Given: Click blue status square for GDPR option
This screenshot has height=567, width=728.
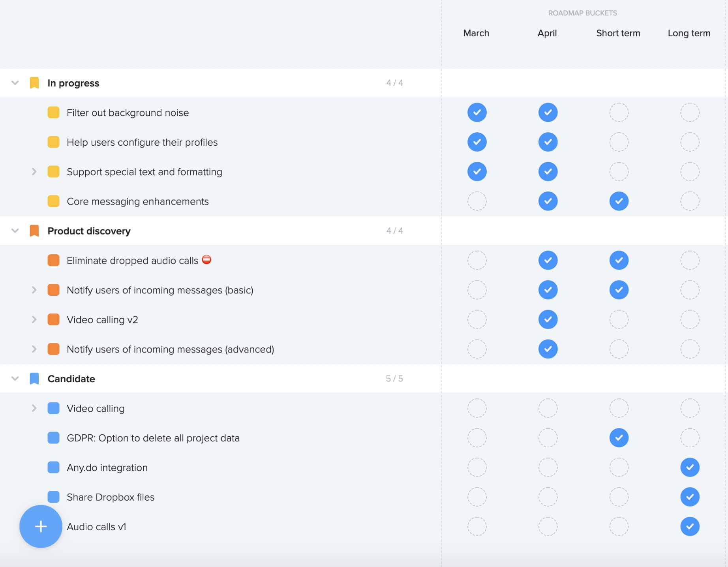Looking at the screenshot, I should 53,438.
